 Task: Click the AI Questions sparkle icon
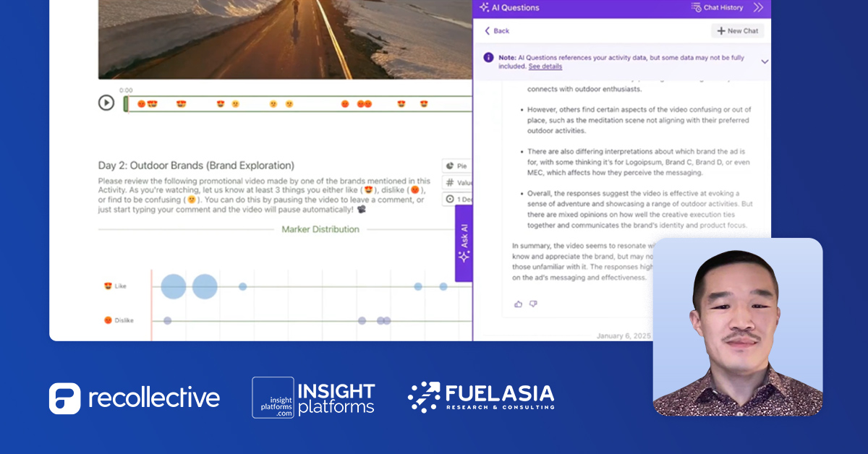pos(485,7)
